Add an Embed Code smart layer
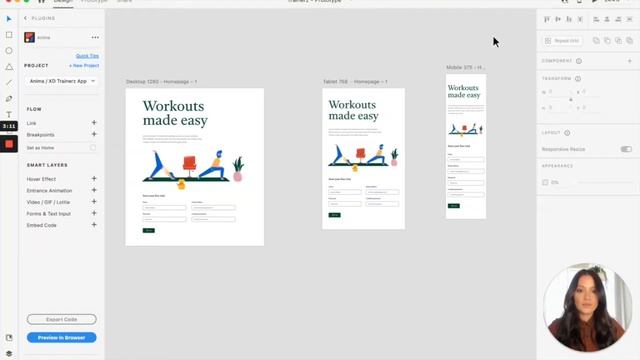Image resolution: width=640 pixels, height=360 pixels. [94, 225]
